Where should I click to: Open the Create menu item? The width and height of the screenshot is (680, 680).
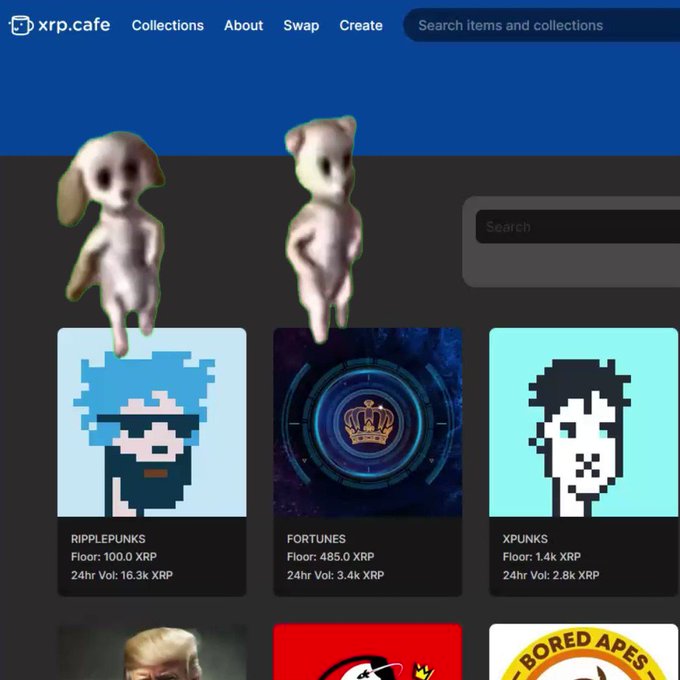[361, 26]
